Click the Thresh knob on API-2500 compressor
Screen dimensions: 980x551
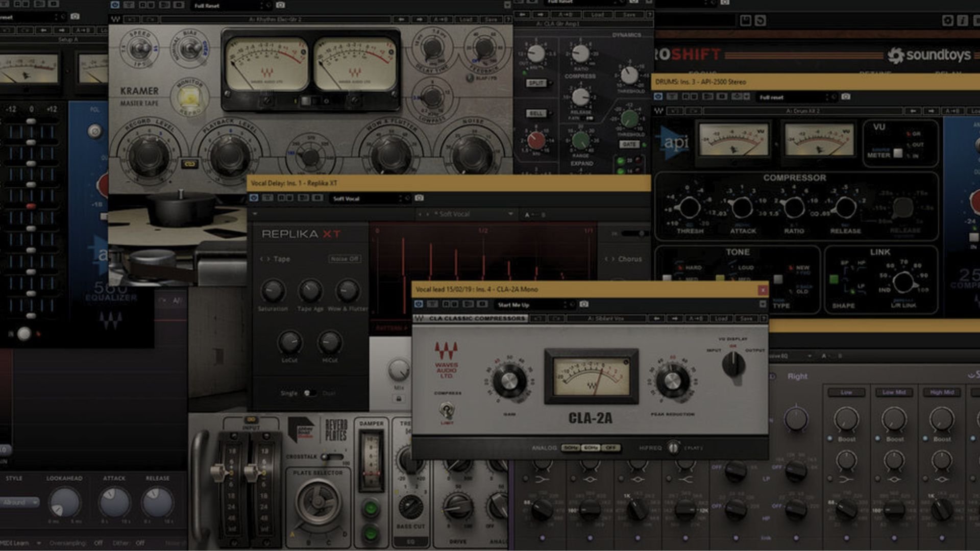[690, 207]
